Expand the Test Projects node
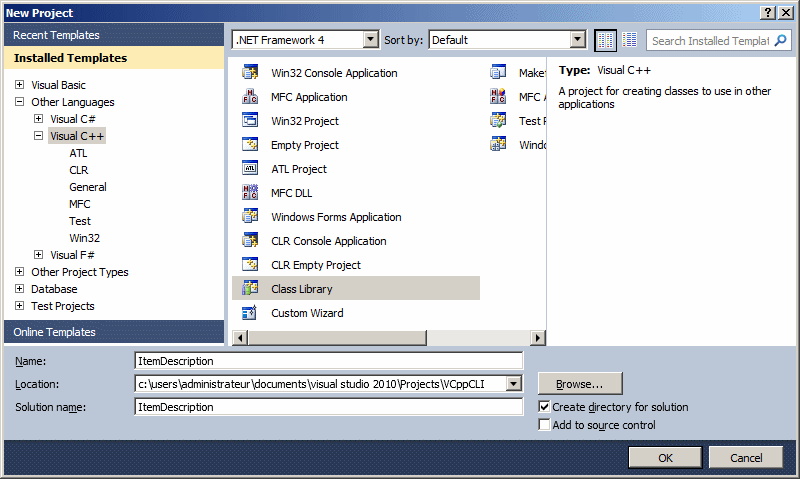Screen dimensions: 800x479 tap(19, 306)
